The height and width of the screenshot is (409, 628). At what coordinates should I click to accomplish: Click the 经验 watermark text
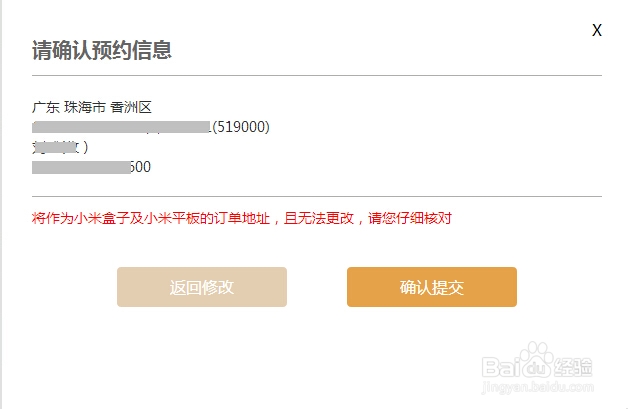573,367
